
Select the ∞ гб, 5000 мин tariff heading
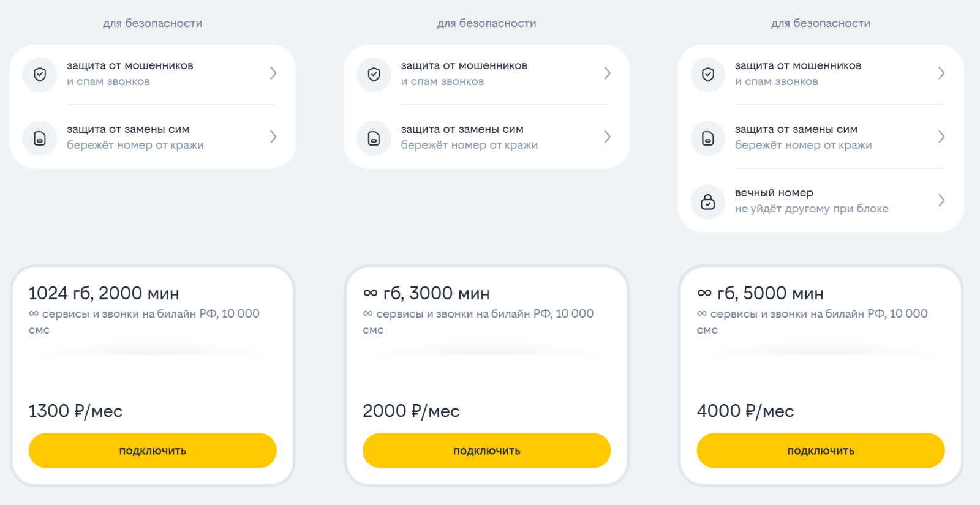coord(760,294)
